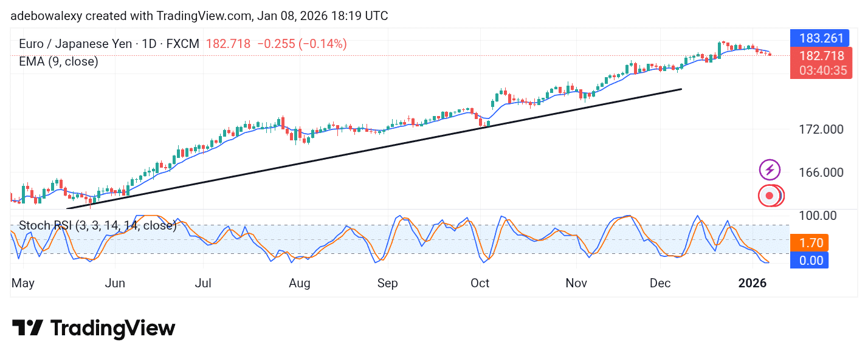This screenshot has width=868, height=359.
Task: Click the 2026 label on the time axis
Action: (x=752, y=283)
